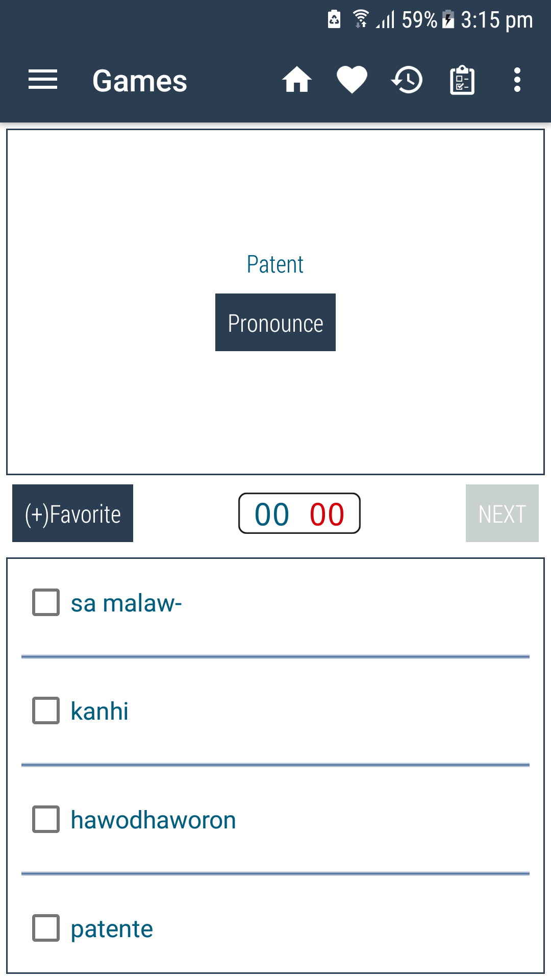Check the "sa malaw-" checkbox
The height and width of the screenshot is (980, 551).
46,602
